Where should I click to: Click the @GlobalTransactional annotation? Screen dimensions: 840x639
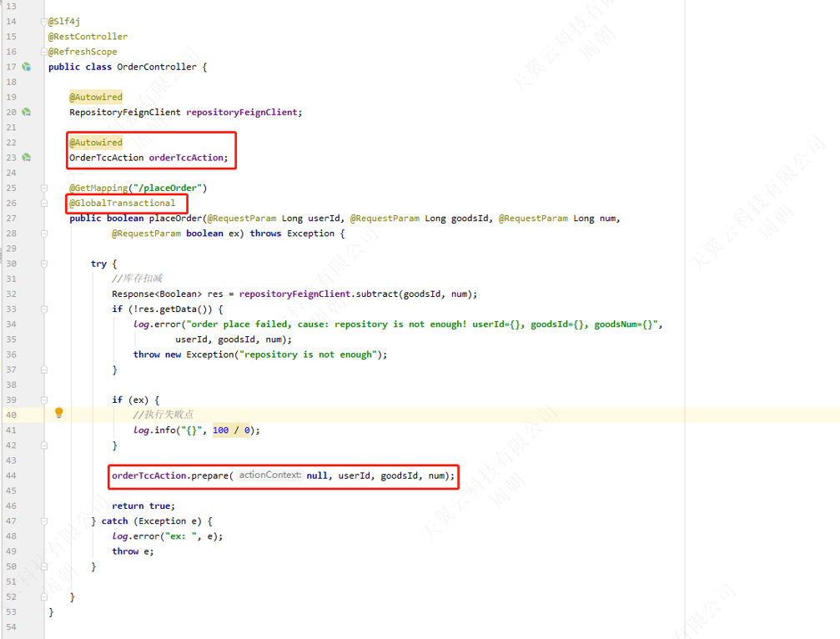pos(122,203)
